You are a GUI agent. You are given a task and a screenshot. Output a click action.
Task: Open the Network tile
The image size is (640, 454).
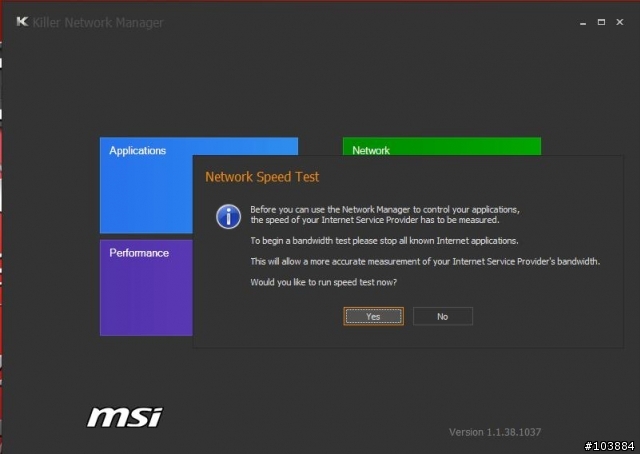click(442, 147)
